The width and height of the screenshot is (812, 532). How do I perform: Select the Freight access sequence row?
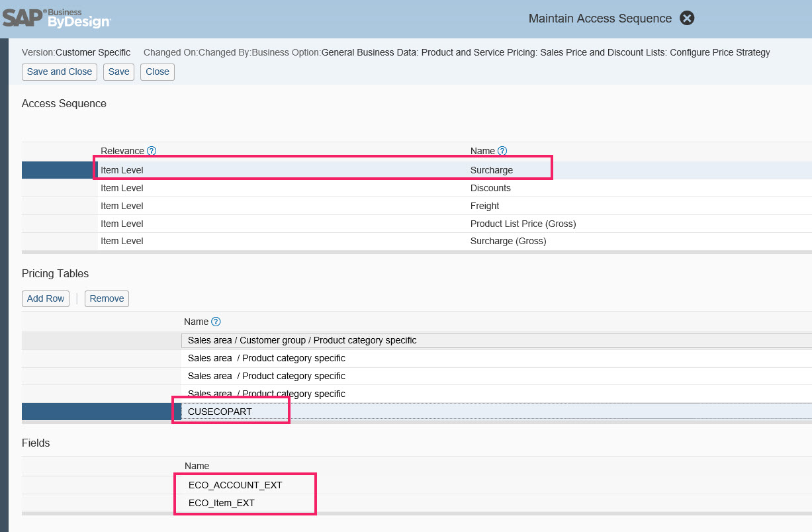point(417,206)
